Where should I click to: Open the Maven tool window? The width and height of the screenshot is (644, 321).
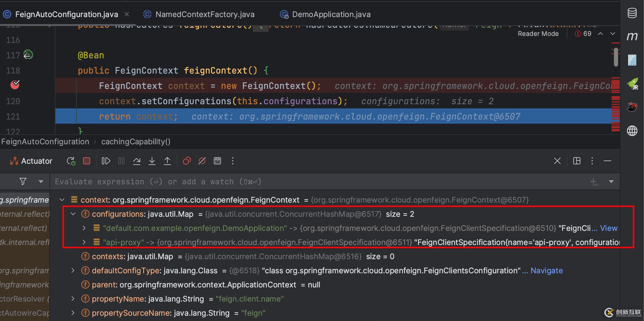[632, 37]
